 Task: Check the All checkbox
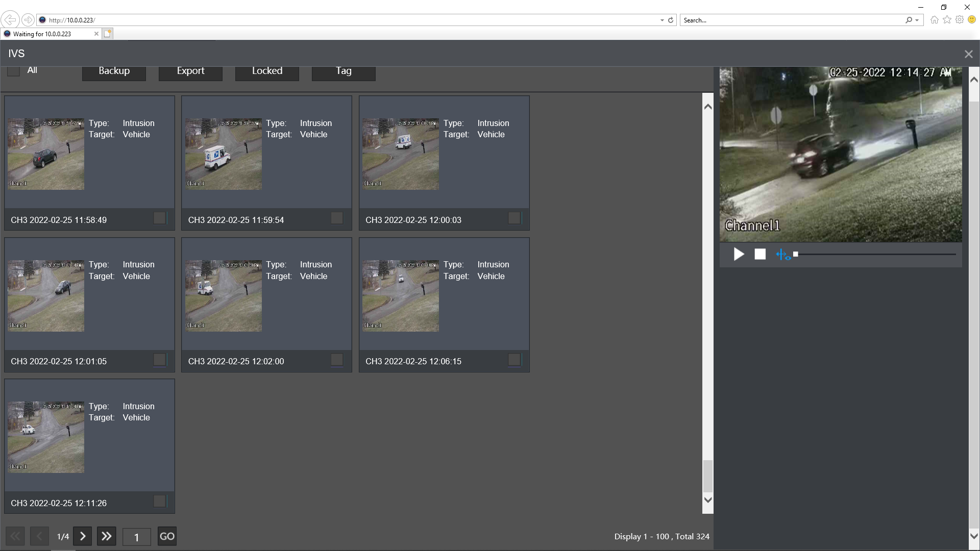point(13,70)
